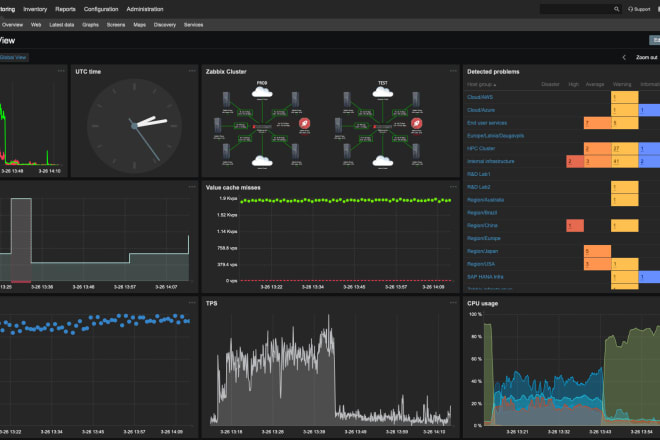Open the HPC Cluster host group link

tap(481, 148)
